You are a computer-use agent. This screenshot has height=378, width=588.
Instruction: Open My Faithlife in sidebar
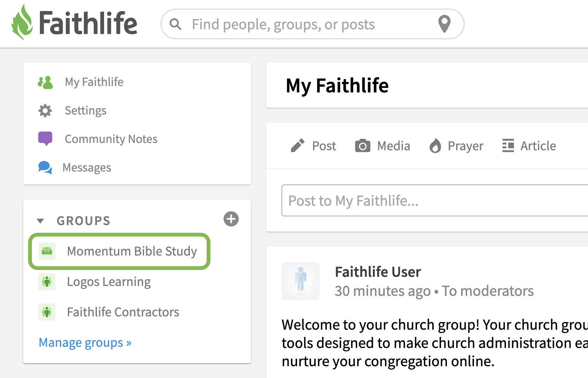(x=94, y=82)
